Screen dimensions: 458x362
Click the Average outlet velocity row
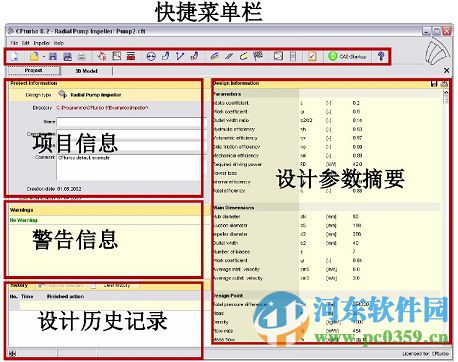[327, 278]
